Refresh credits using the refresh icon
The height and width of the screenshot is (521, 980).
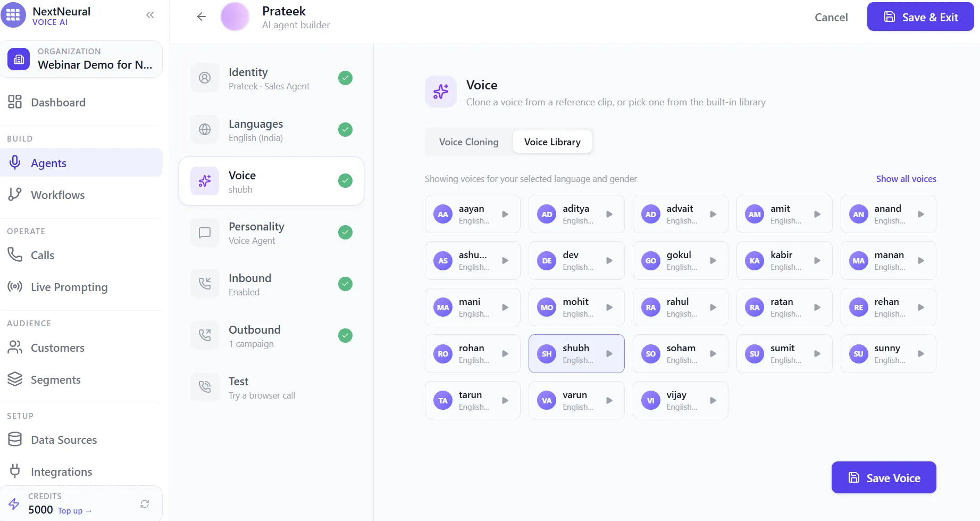tap(145, 503)
